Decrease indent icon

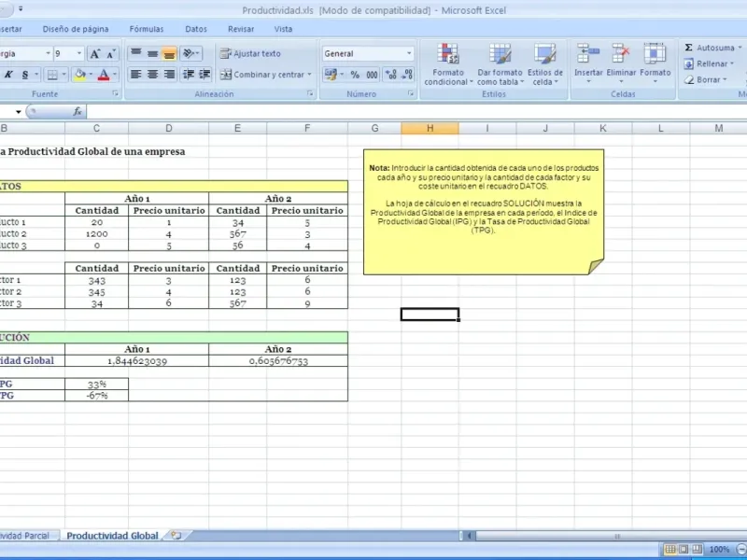[189, 75]
